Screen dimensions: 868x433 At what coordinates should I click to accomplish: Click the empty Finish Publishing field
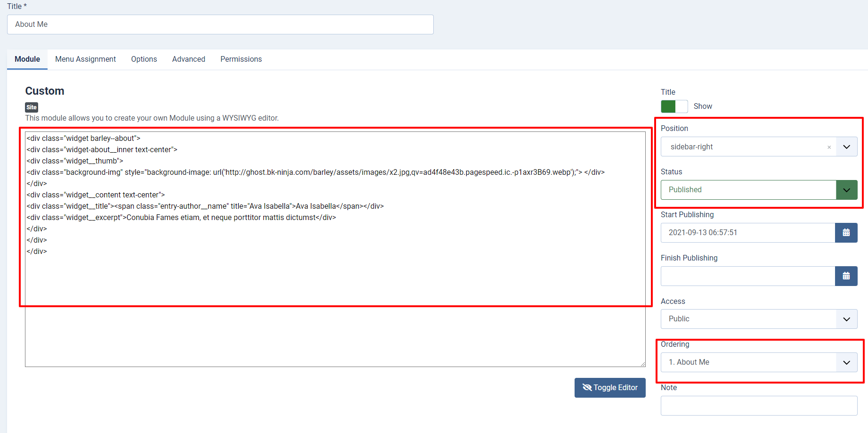tap(747, 276)
